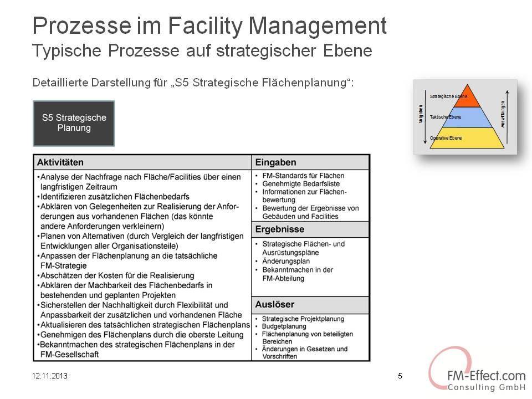532x399 pixels.
Task: Click the 'Aktivitäten' table header
Action: point(142,162)
